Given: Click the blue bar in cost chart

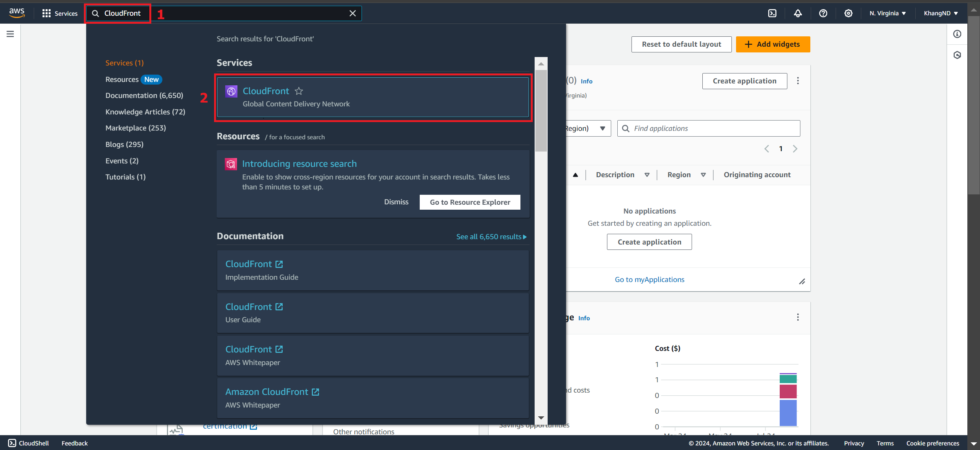Looking at the screenshot, I should 788,413.
